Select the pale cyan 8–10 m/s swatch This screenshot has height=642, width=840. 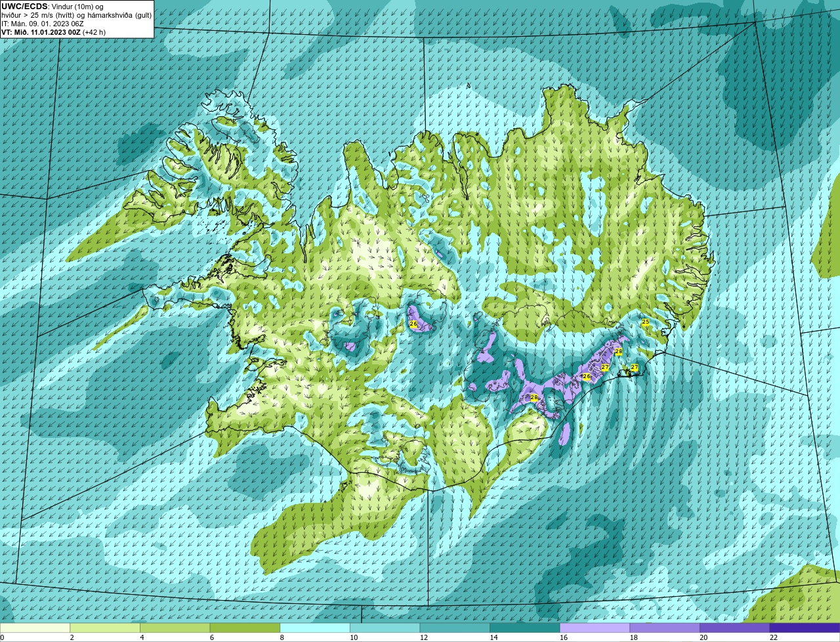(x=315, y=628)
